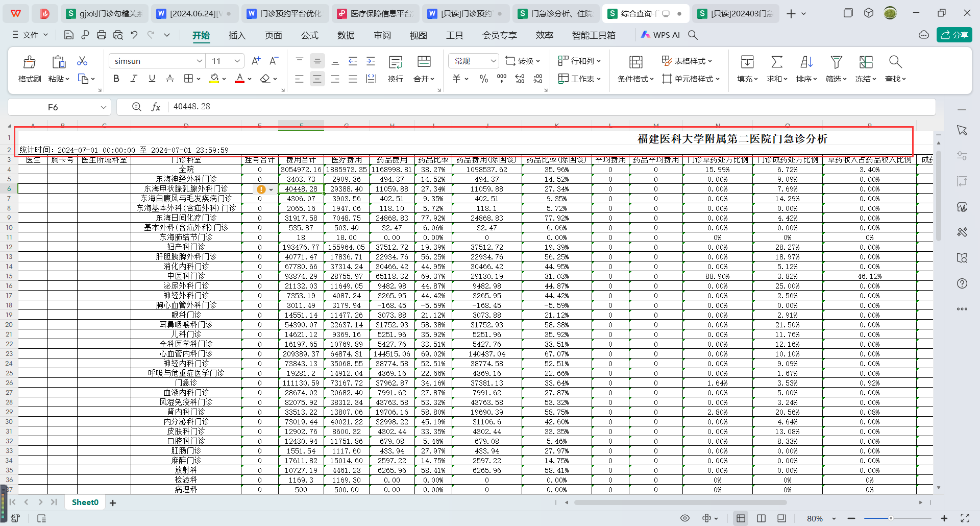Screen dimensions: 980x526
Task: Click the font color red A swatch
Action: point(239,79)
